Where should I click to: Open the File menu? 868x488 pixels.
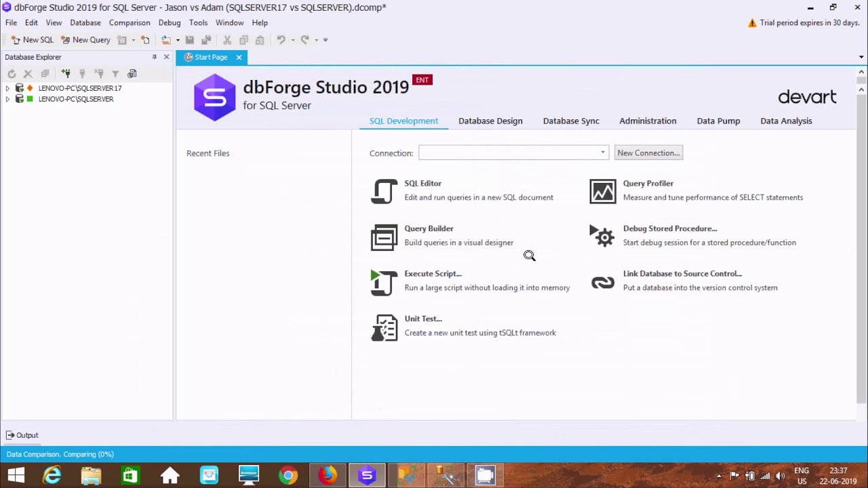11,22
